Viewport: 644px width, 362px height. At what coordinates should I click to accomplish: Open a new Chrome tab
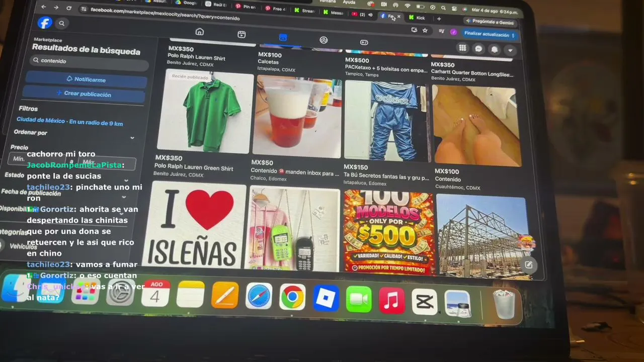(439, 19)
